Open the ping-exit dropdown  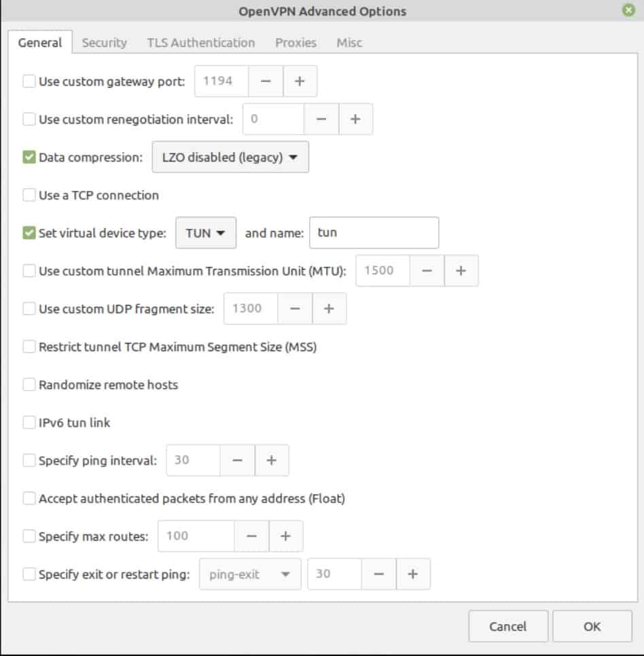[x=250, y=574]
